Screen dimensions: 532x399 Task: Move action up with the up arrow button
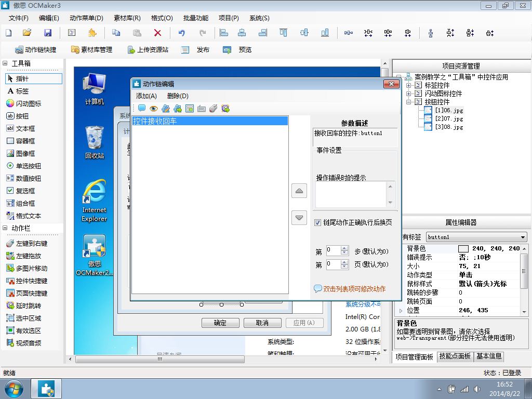299,191
